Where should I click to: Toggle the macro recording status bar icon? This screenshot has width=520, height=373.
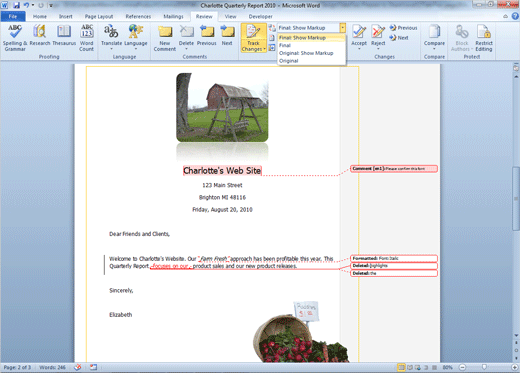pos(93,367)
